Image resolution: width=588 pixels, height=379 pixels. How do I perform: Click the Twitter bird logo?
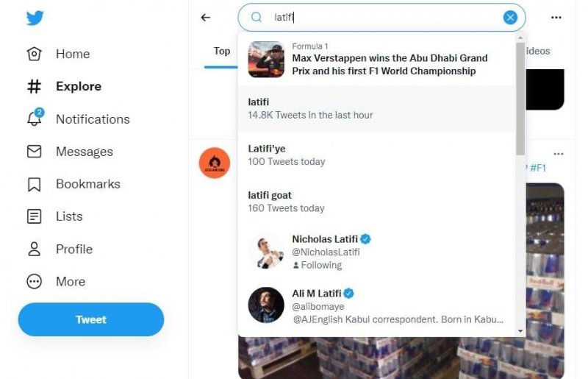tap(35, 18)
